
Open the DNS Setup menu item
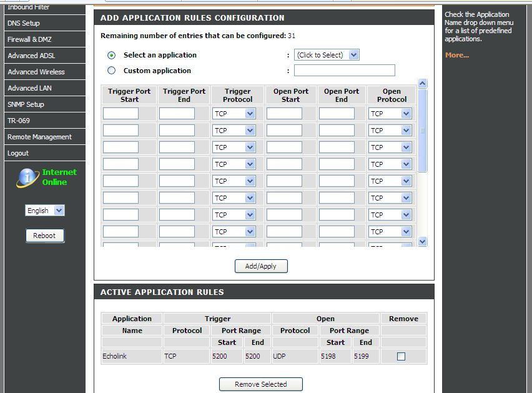click(45, 23)
